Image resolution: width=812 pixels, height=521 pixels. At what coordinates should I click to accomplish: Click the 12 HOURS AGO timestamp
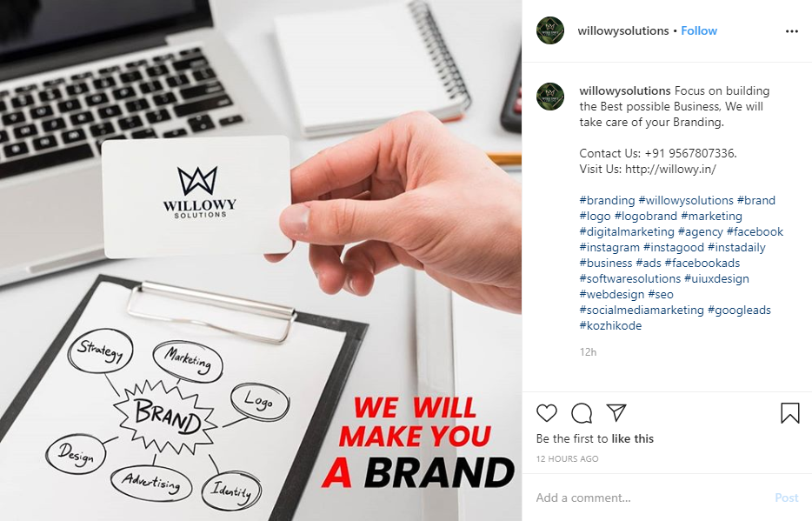567,459
